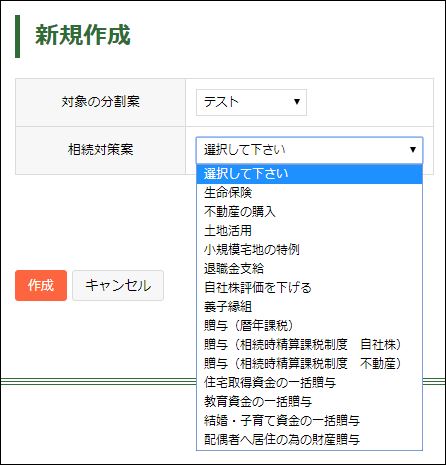The image size is (446, 465).
Task: Choose 配偶者へ居住の為の財産贈与 option
Action: [309, 440]
